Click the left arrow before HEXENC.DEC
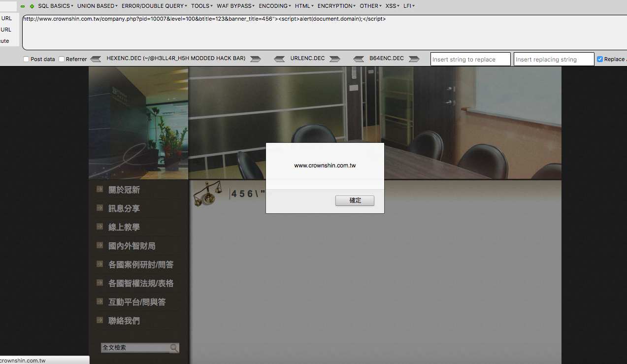This screenshot has width=627, height=364. click(x=96, y=59)
